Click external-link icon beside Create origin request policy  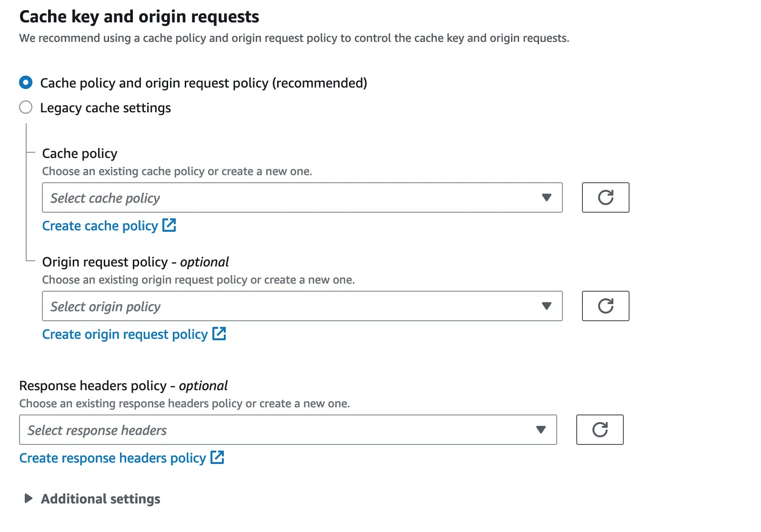[219, 334]
